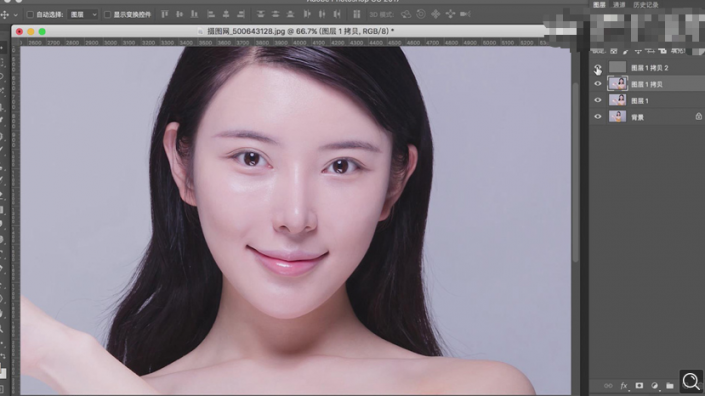Click the Distribute left edges icon
The height and width of the screenshot is (396, 705).
tap(307, 14)
